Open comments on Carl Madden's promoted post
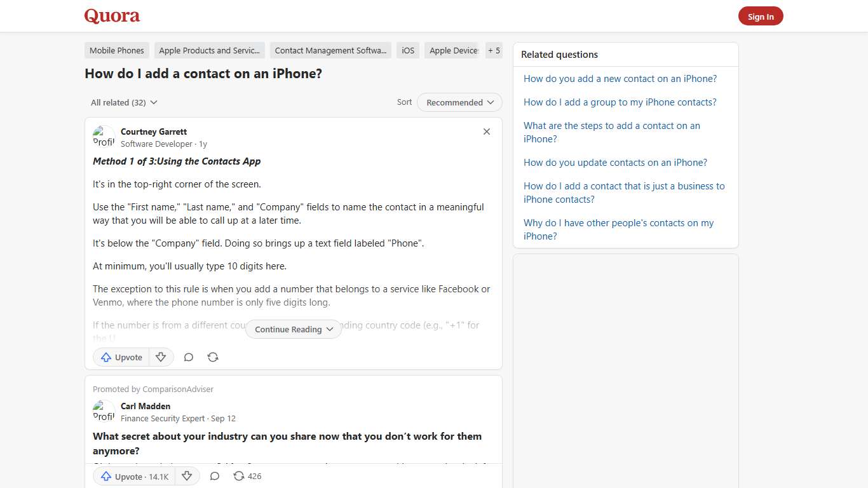Screen dimensions: 868x488 pos(214,476)
